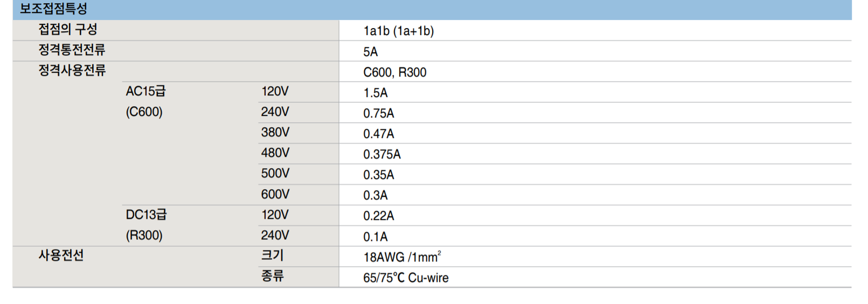Image resolution: width=868 pixels, height=304 pixels.
Task: Click the 500V voltage label
Action: [275, 174]
